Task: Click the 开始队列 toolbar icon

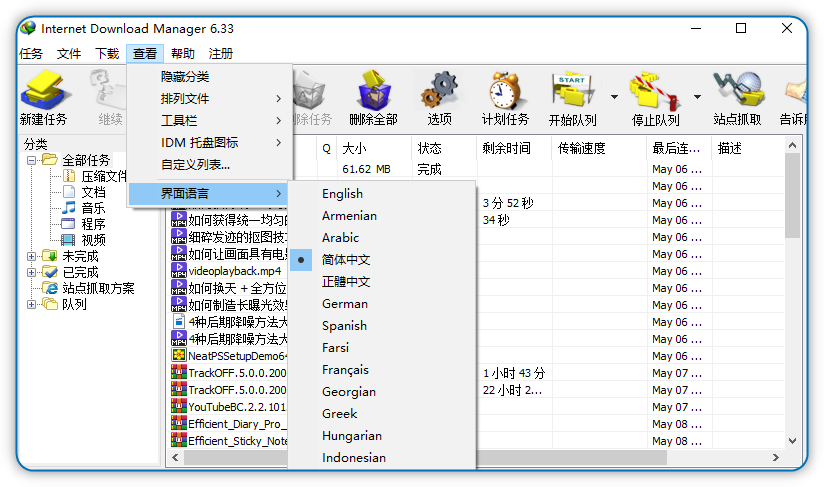Action: coord(572,90)
